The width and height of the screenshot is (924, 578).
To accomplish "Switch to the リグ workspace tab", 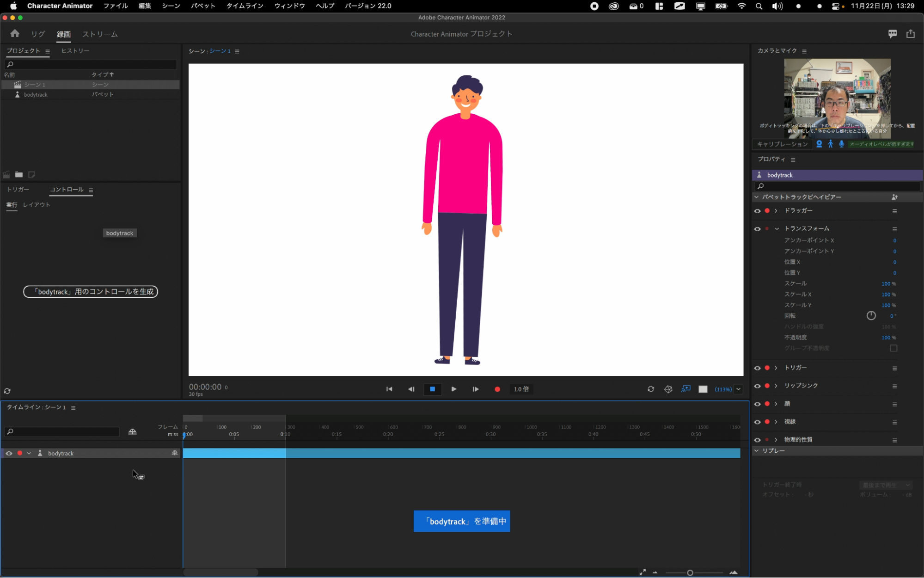I will point(38,34).
